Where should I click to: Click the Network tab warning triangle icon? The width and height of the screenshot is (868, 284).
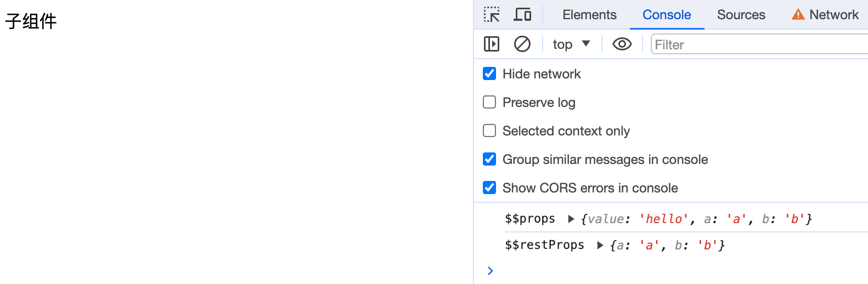[798, 15]
